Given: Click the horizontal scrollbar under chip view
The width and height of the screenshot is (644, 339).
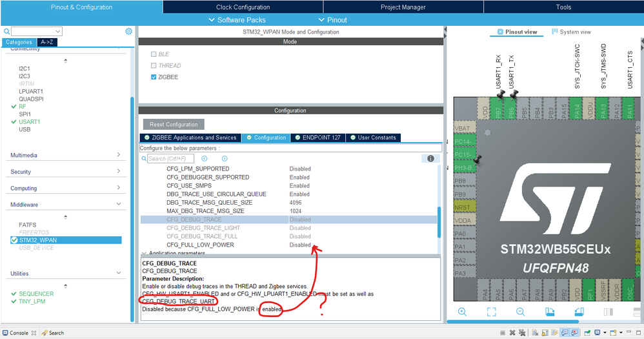Looking at the screenshot, I should click(512, 322).
